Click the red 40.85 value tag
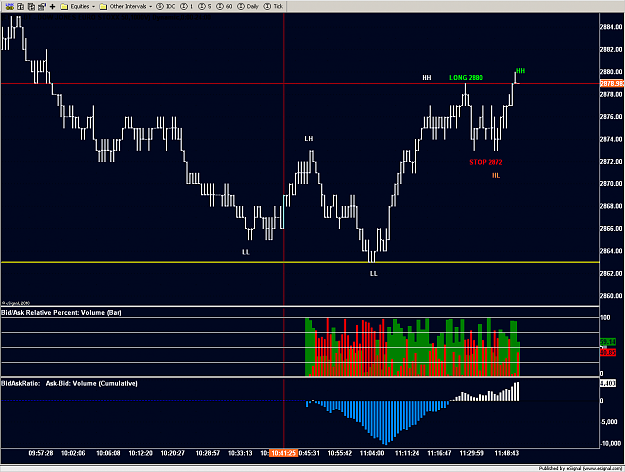Viewport: 625px width, 472px height. click(608, 352)
